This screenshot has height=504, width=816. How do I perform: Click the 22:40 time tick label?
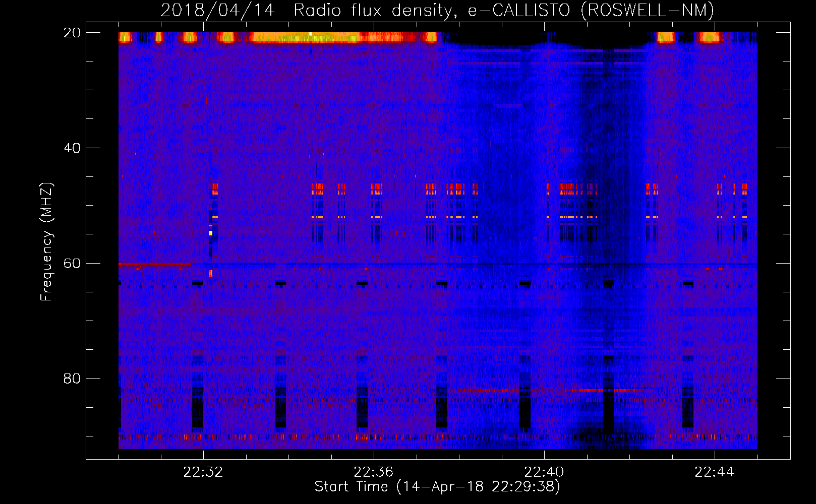pyautogui.click(x=544, y=472)
